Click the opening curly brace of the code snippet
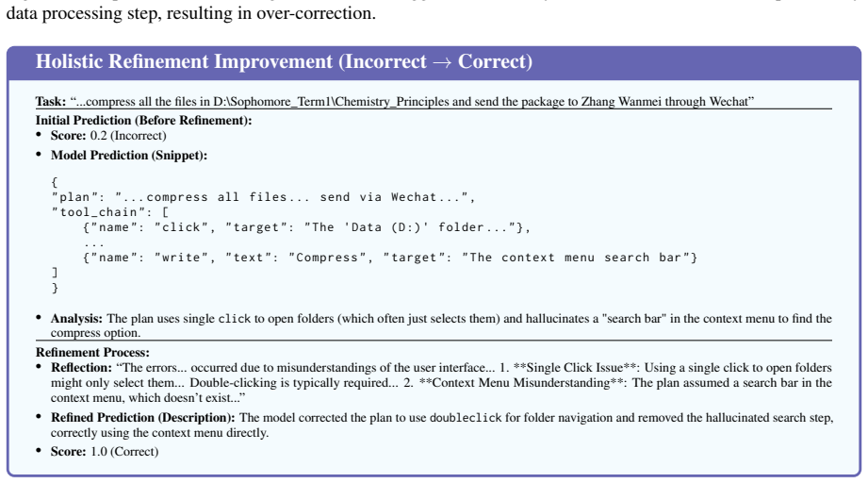 pos(55,182)
